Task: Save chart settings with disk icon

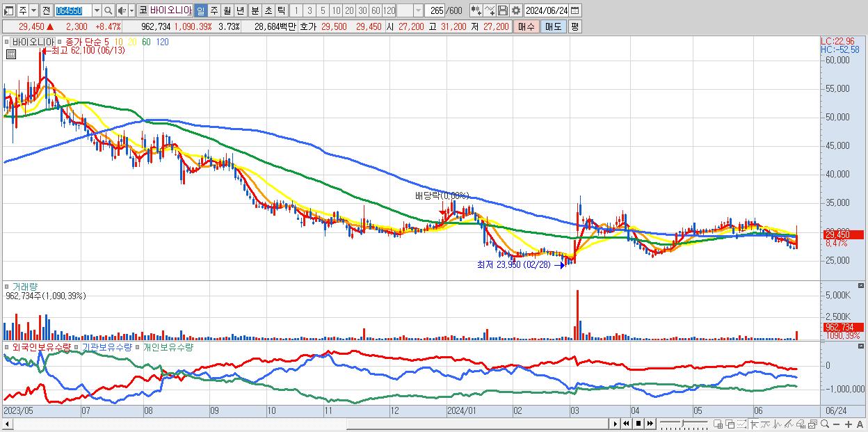Action: coord(503,11)
